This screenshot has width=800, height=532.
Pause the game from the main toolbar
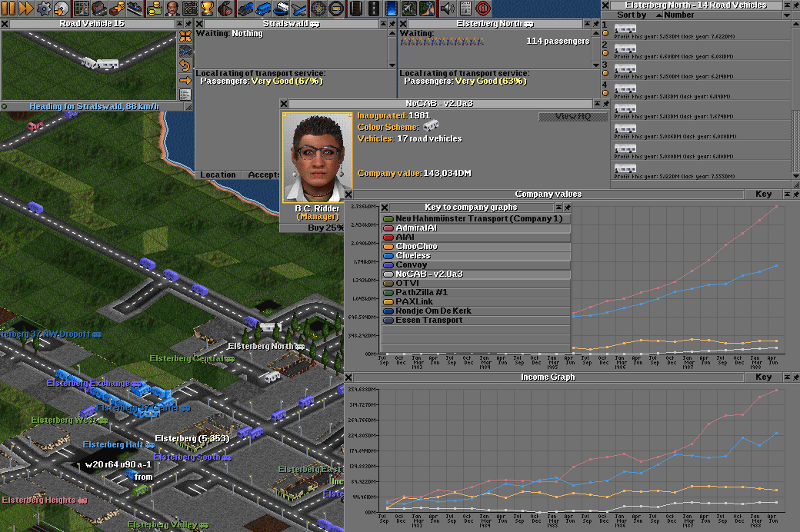tap(8, 8)
